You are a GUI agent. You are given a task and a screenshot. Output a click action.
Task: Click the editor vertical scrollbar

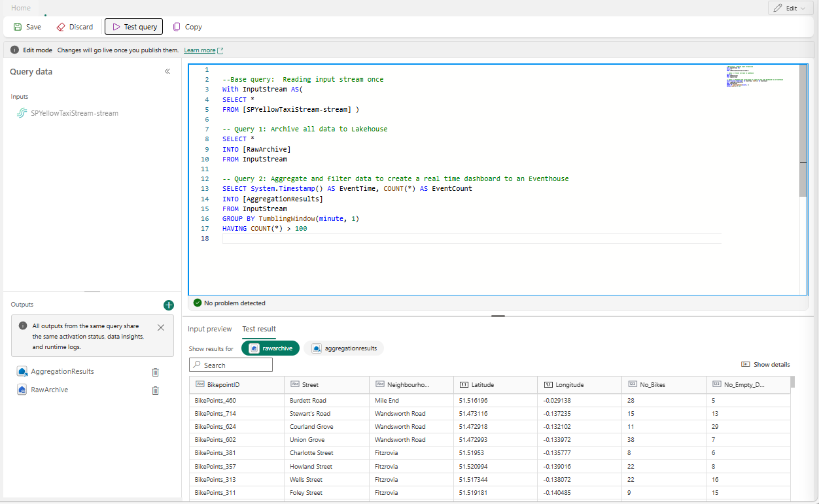(x=803, y=131)
